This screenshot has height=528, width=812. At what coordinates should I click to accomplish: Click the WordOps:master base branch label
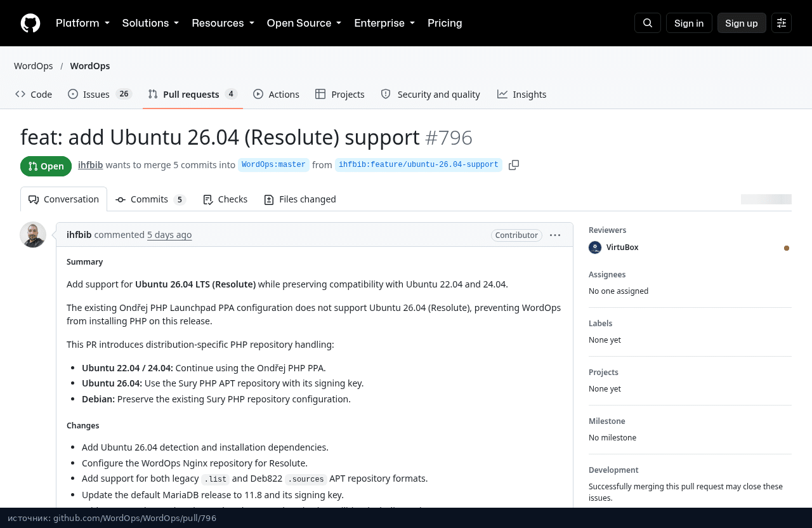(x=273, y=165)
